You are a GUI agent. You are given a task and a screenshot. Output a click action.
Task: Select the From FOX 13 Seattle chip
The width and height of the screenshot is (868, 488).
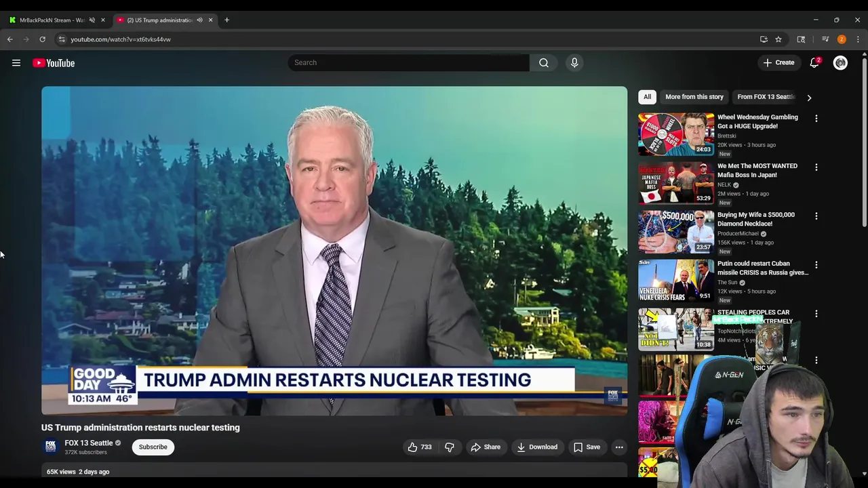tap(766, 97)
